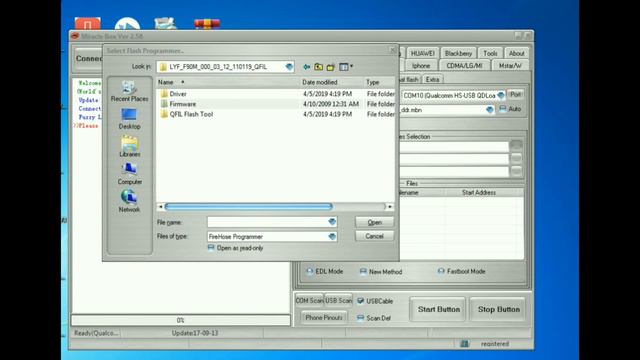Toggle the USBCable checkbox
Screen dimensions: 640x360
(360, 301)
